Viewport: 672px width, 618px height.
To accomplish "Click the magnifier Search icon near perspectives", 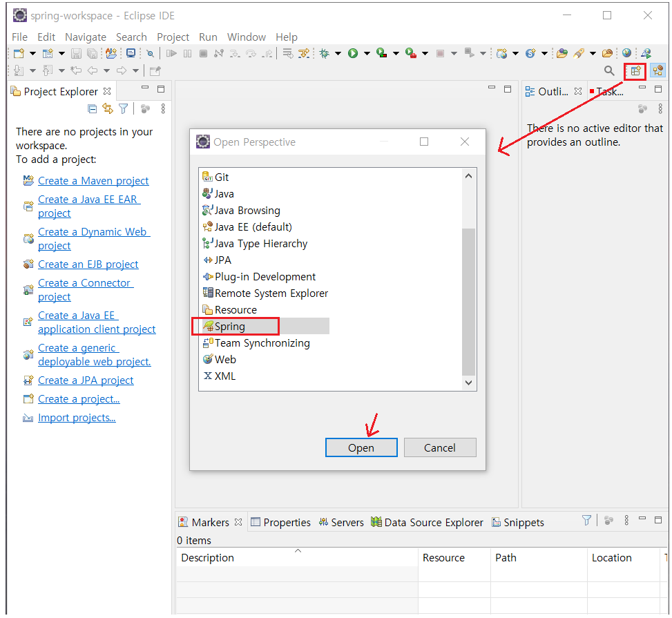I will [609, 70].
